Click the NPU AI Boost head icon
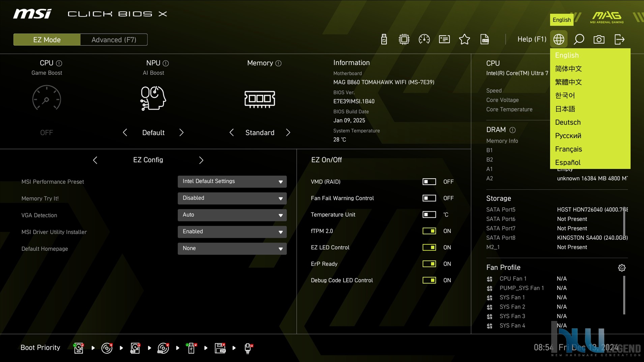 tap(153, 98)
